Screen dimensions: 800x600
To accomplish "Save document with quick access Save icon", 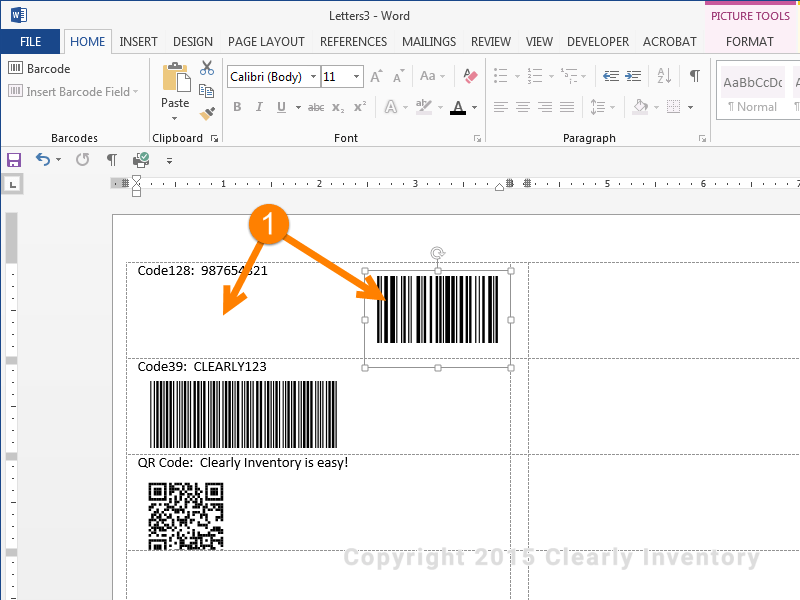I will [14, 160].
